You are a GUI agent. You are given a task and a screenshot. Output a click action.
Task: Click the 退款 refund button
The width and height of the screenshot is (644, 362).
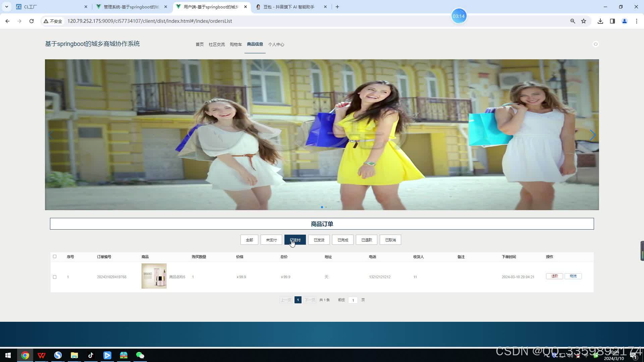pos(554,276)
